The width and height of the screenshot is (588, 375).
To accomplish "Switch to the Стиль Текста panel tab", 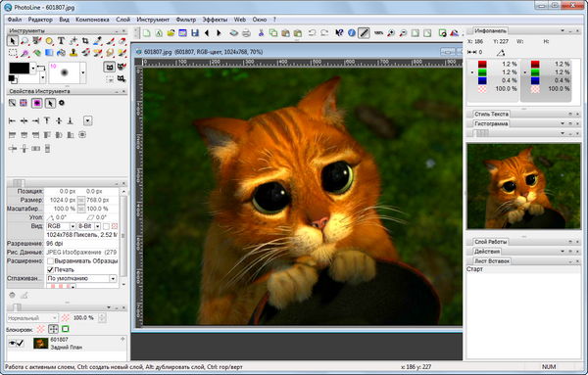I will [491, 114].
